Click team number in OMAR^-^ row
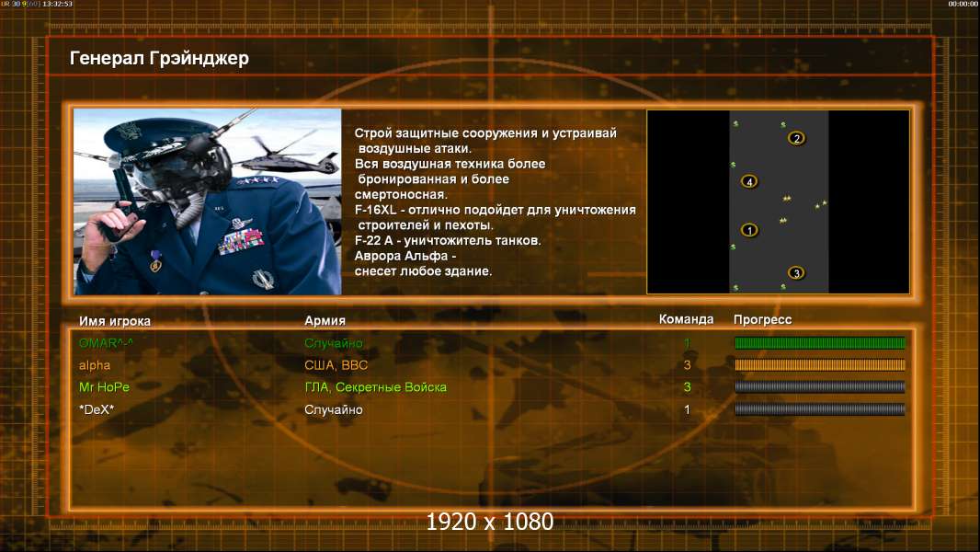 click(687, 342)
